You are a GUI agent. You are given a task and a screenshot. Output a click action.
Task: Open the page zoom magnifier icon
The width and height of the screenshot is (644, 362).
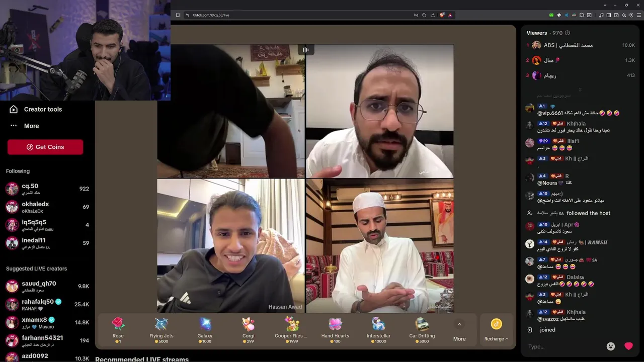point(424,15)
